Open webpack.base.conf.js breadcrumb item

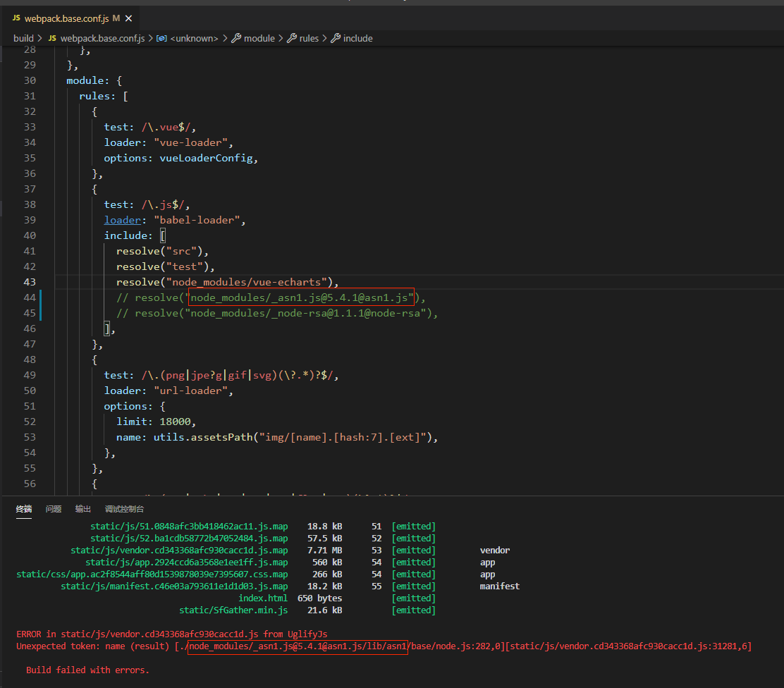point(102,39)
